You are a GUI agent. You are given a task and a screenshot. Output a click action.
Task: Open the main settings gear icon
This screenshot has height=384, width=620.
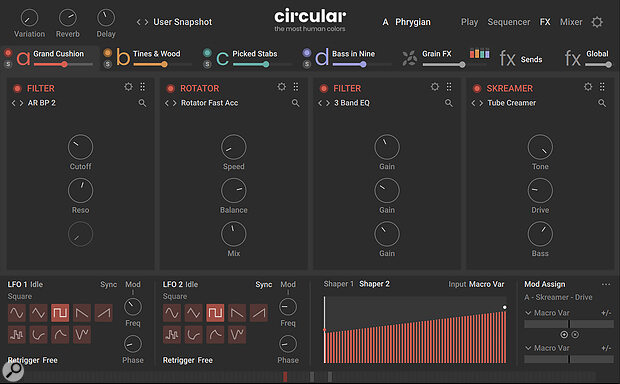coord(597,22)
